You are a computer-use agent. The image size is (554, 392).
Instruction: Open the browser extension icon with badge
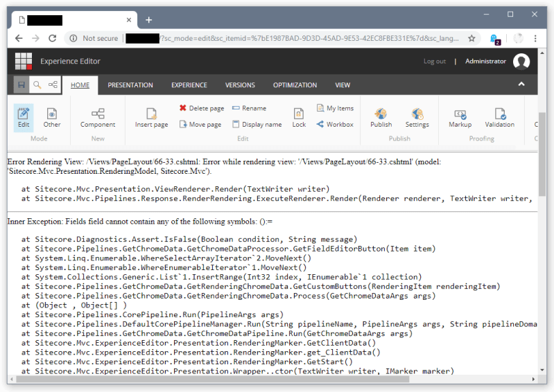[495, 39]
